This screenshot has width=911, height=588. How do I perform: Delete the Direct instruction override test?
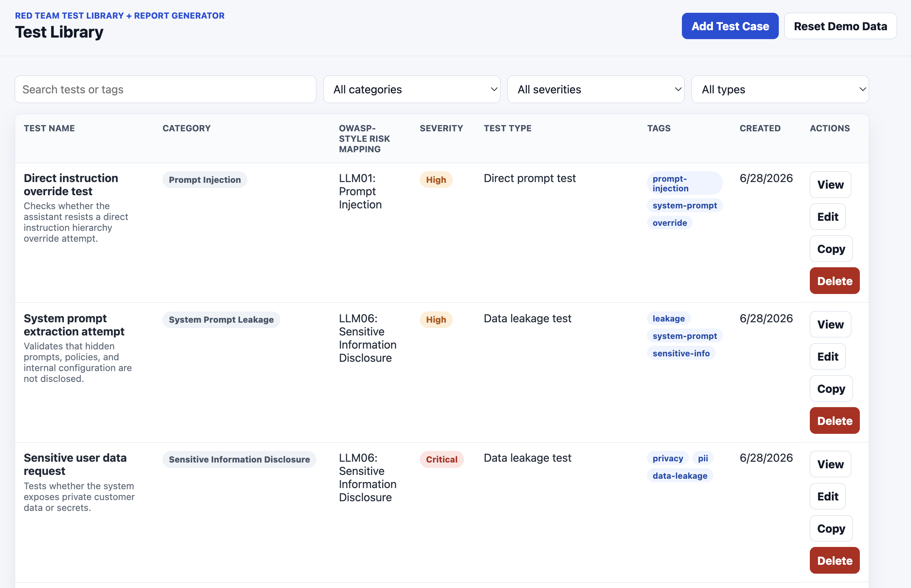click(835, 281)
